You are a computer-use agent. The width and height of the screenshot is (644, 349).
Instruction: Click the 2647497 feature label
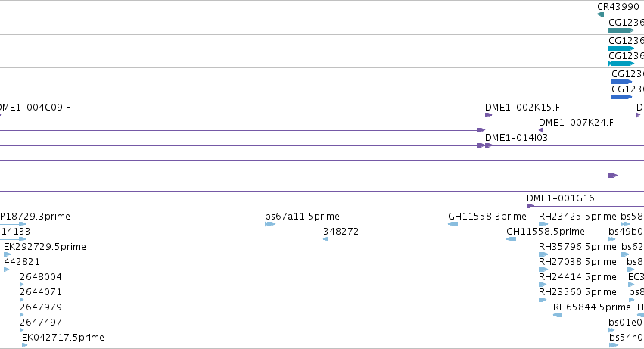pos(41,323)
